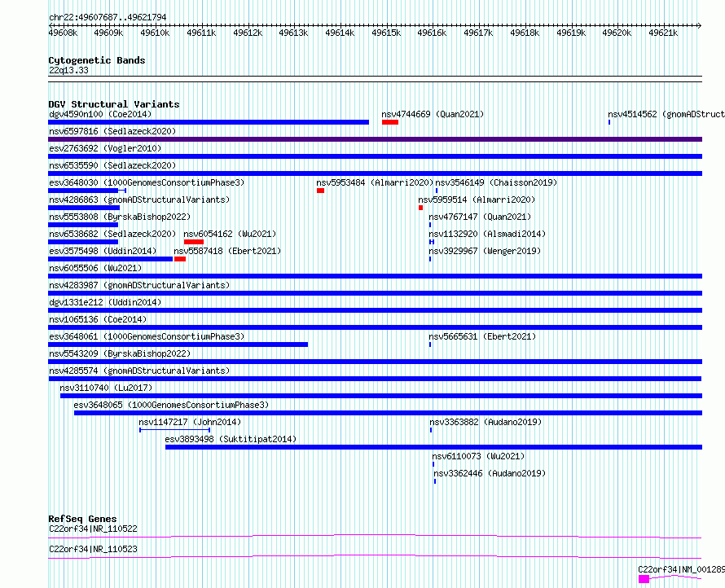Click nsv6054162 (Wu2021) label
725x588 pixels.
click(230, 234)
